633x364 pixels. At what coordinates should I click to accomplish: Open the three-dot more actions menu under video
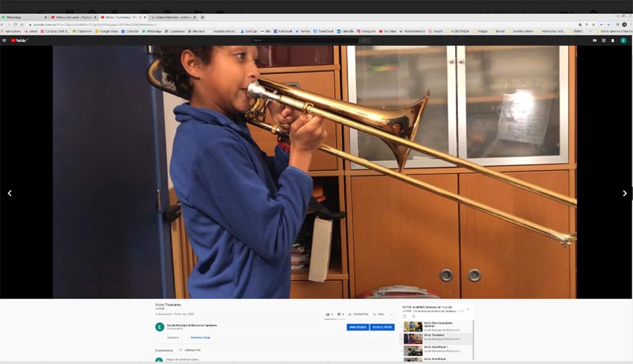pos(390,314)
